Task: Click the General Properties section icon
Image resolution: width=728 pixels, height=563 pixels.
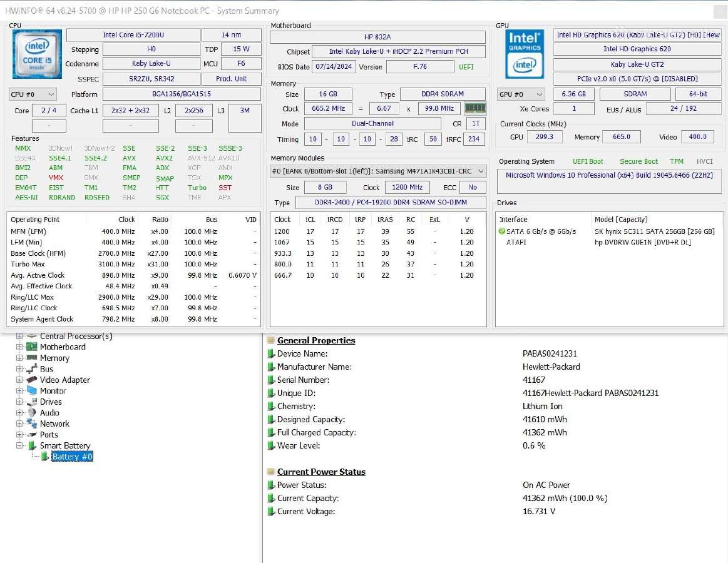Action: click(x=271, y=340)
